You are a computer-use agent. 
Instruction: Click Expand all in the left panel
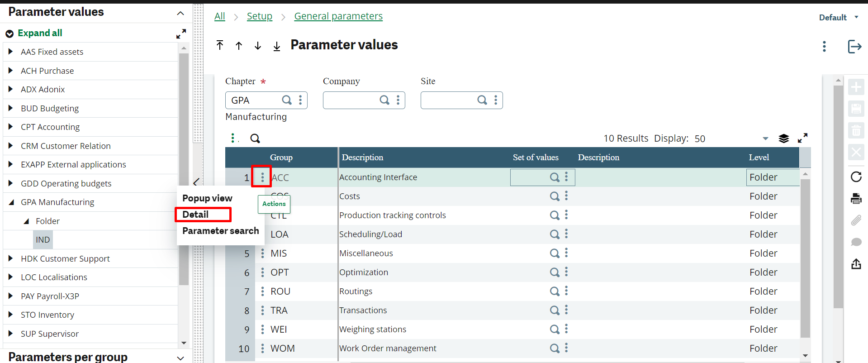39,33
